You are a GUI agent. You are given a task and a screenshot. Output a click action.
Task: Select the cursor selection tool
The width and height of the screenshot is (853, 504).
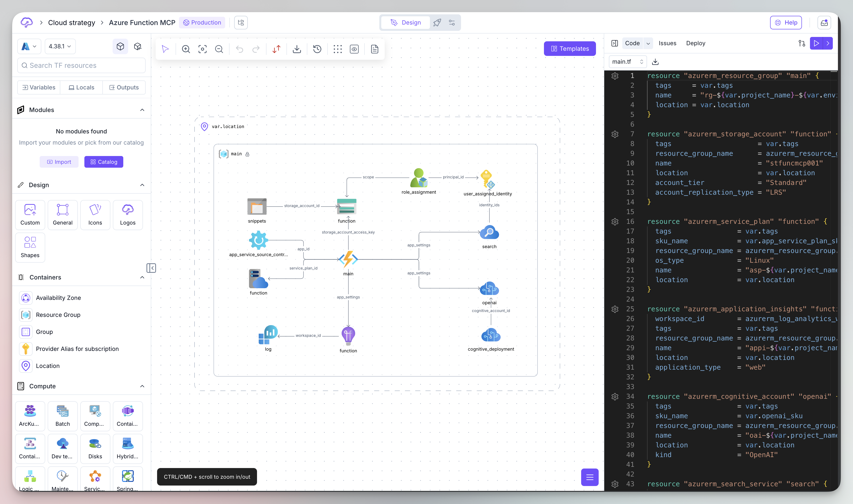coord(165,49)
